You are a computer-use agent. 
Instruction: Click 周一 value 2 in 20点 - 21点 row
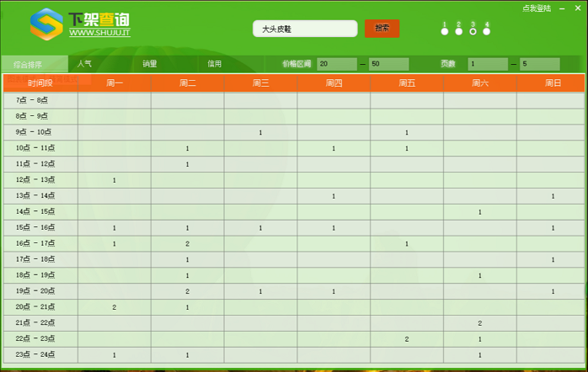pos(115,307)
